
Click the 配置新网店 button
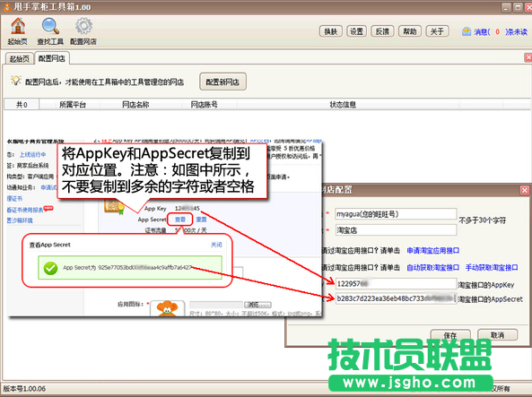(222, 82)
